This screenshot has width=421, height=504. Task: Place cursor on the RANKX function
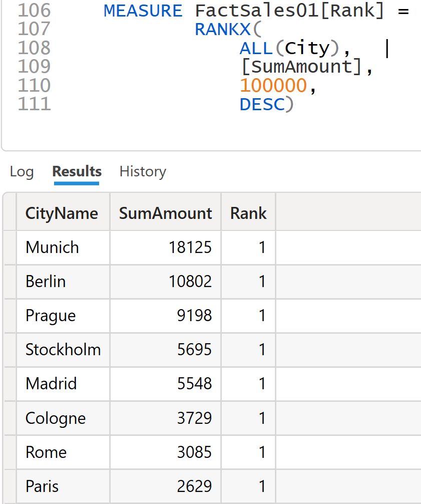coord(223,30)
